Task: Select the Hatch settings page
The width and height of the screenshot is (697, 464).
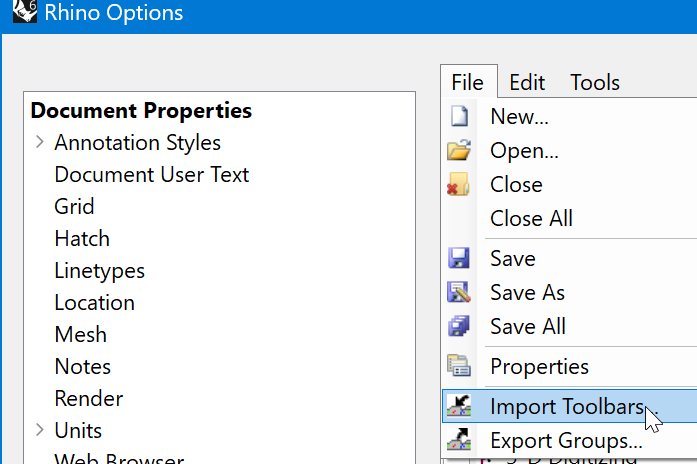Action: coord(82,239)
